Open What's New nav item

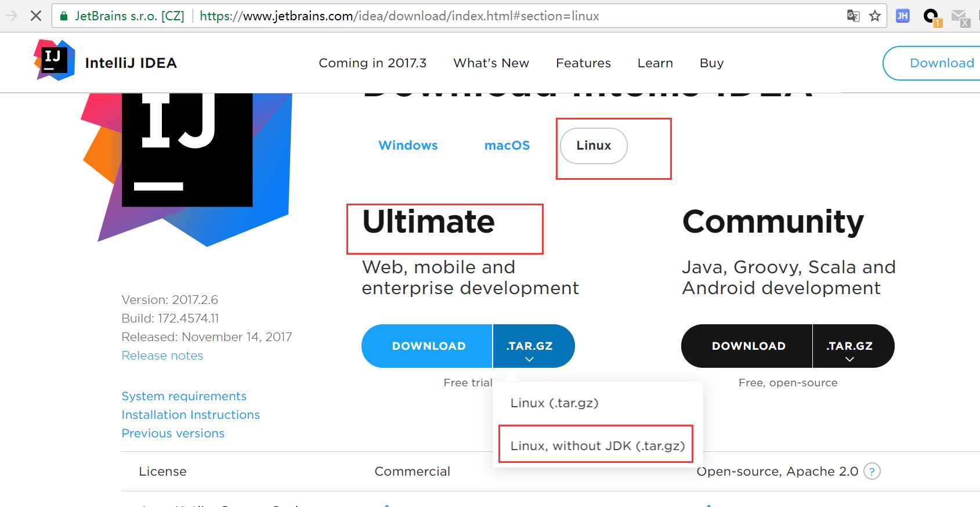[x=491, y=63]
